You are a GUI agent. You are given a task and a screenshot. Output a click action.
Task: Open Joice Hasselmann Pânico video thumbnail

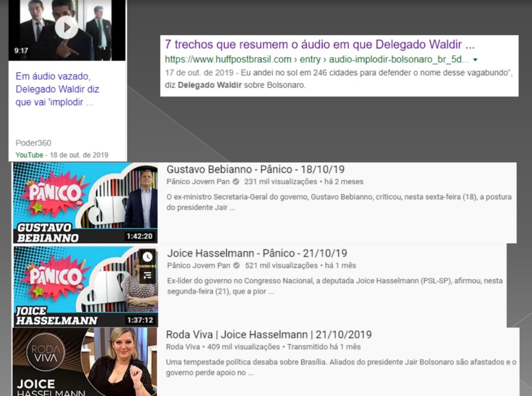(86, 287)
